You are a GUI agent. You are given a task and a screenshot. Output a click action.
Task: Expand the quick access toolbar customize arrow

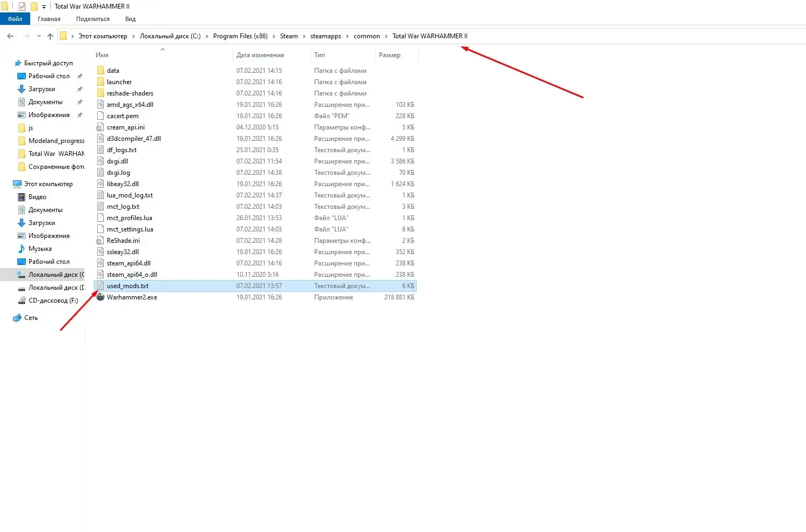click(x=44, y=7)
